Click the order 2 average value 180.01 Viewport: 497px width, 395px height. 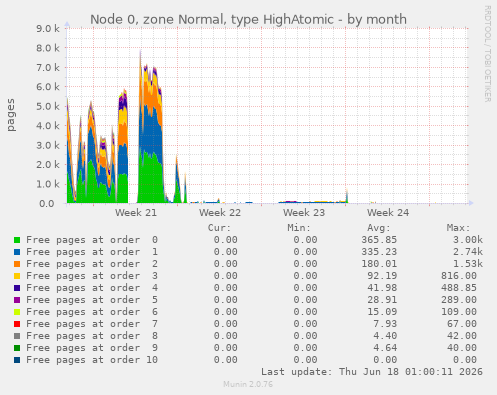(379, 264)
